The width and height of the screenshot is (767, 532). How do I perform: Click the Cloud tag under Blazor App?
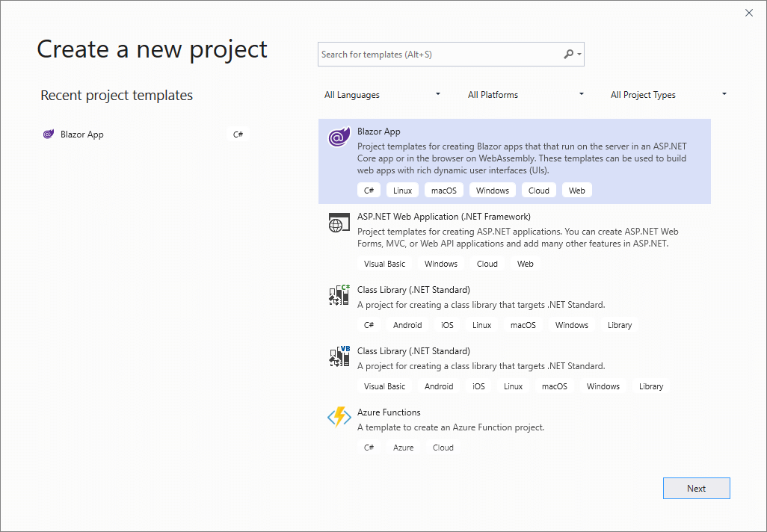click(538, 191)
